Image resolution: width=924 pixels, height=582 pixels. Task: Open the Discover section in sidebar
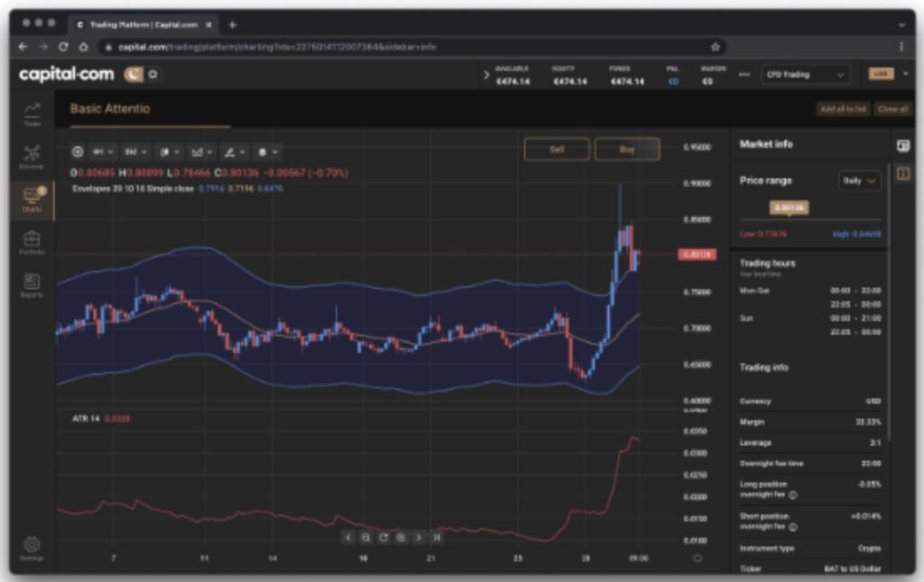coord(32,157)
